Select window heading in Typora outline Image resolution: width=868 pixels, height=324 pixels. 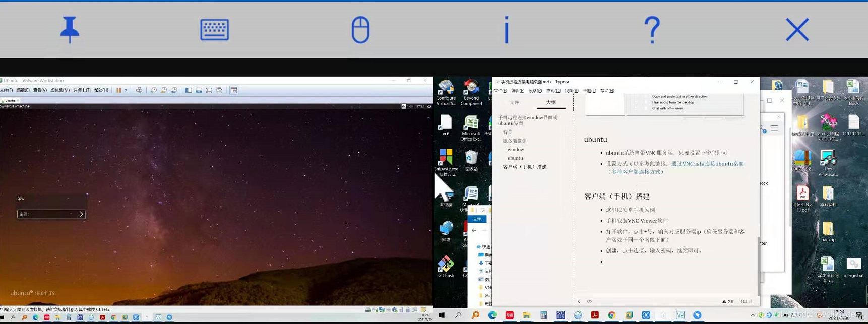click(516, 149)
